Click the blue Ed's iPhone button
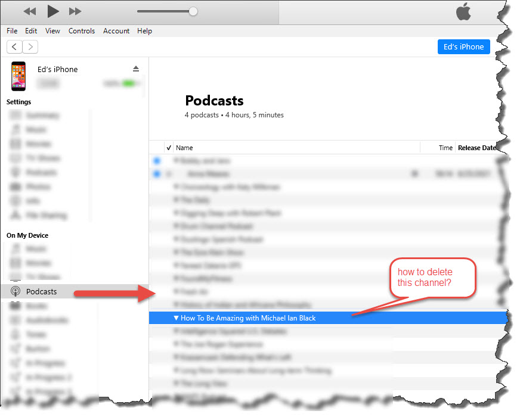Image resolution: width=523 pixels, height=420 pixels. [x=463, y=46]
